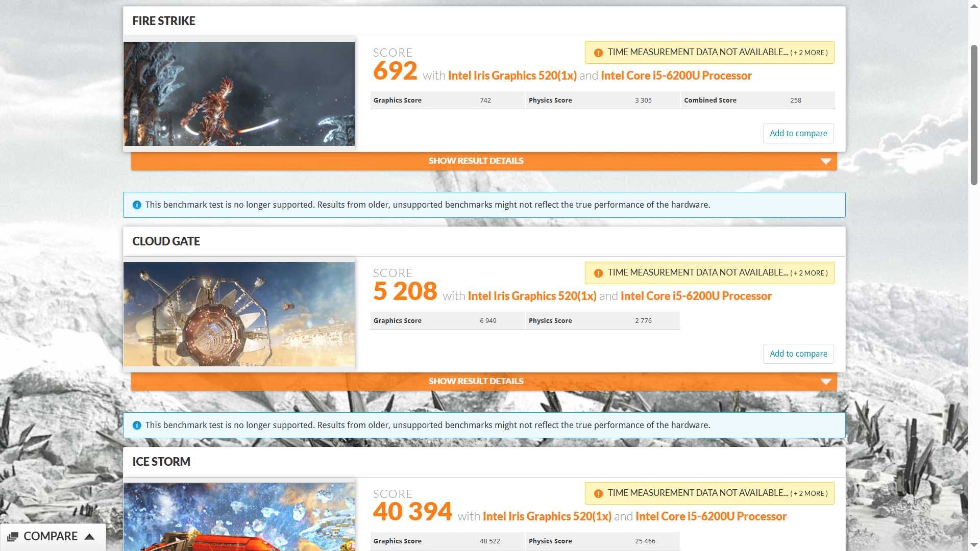
Task: Open Intel Iris Graphics 520 link in Ice Storm
Action: (547, 516)
